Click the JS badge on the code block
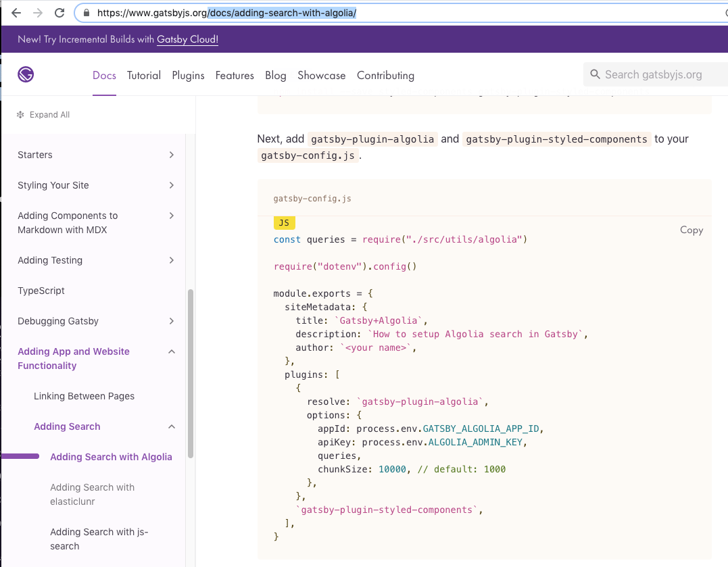Viewport: 728px width, 567px height. 283,222
